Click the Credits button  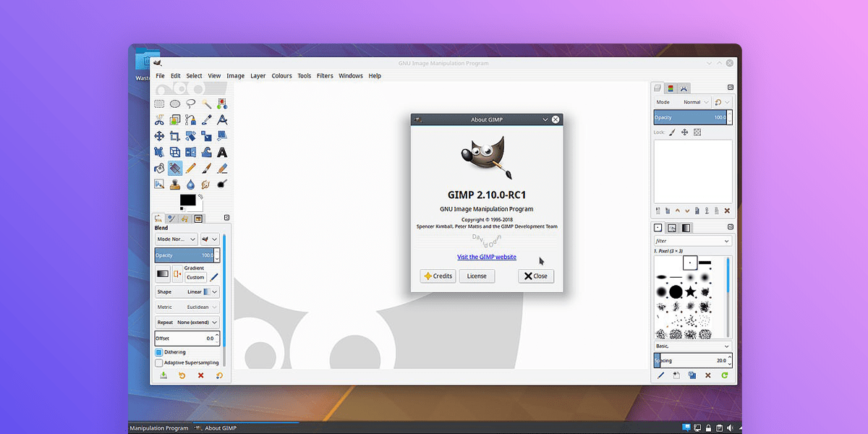(x=438, y=276)
